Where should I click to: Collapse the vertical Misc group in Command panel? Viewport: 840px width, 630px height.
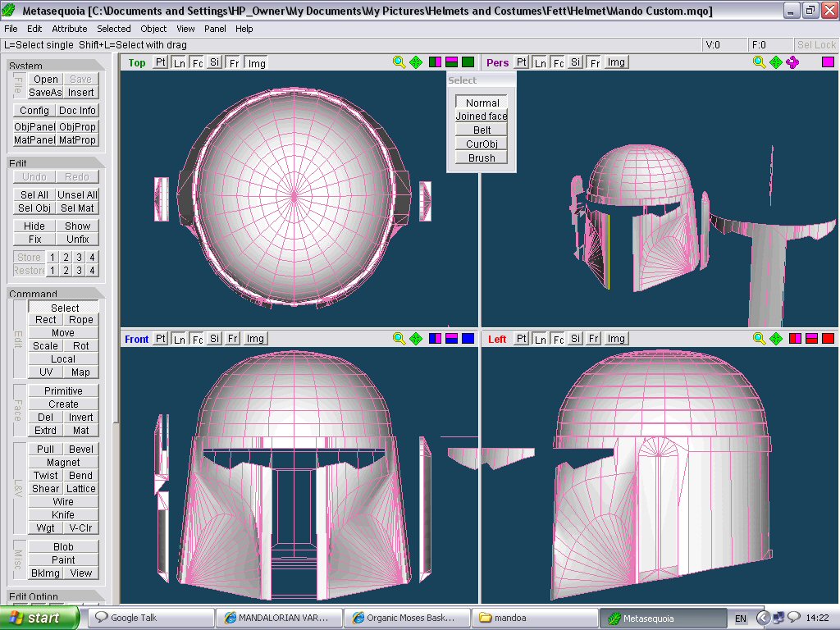point(18,559)
